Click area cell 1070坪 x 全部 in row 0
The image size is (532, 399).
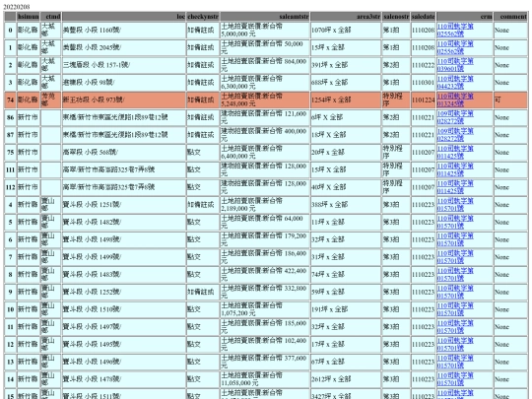346,30
